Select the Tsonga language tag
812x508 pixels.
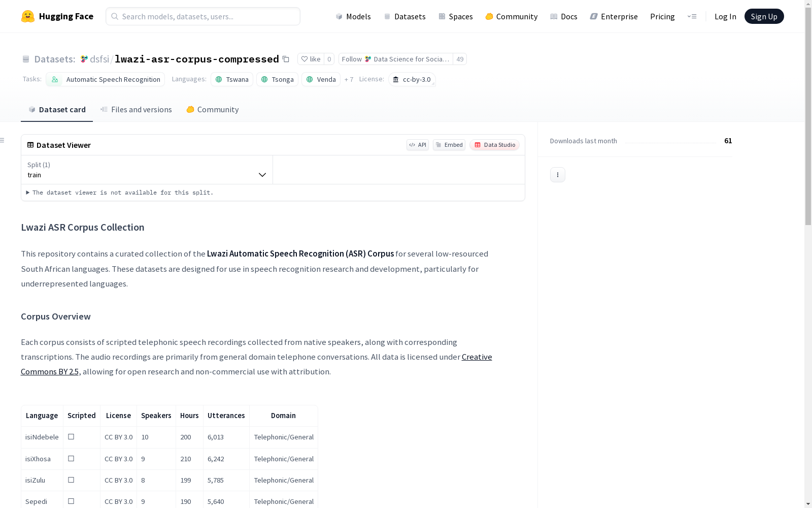click(x=277, y=79)
